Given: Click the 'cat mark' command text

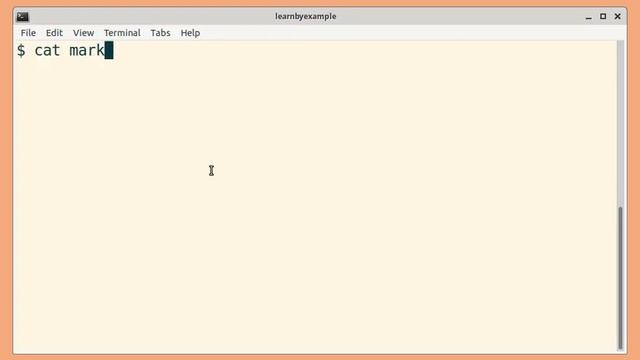Looking at the screenshot, I should 69,51.
